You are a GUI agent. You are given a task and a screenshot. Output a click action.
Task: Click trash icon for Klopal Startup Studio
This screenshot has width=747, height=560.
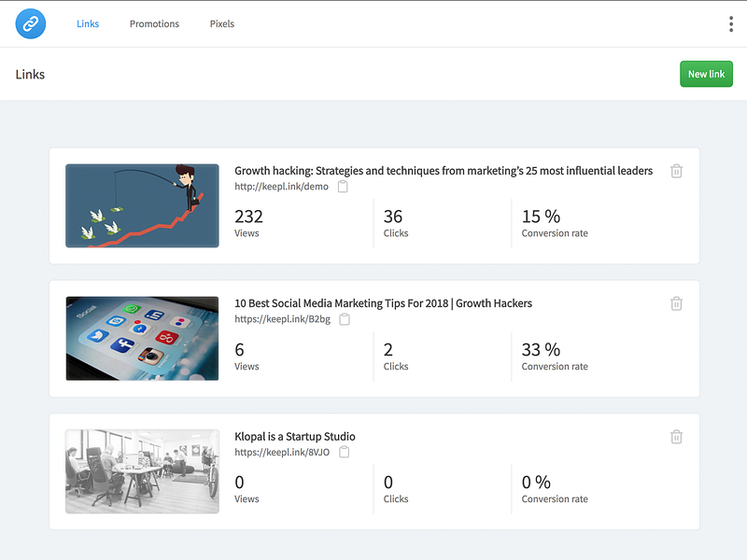coord(676,437)
